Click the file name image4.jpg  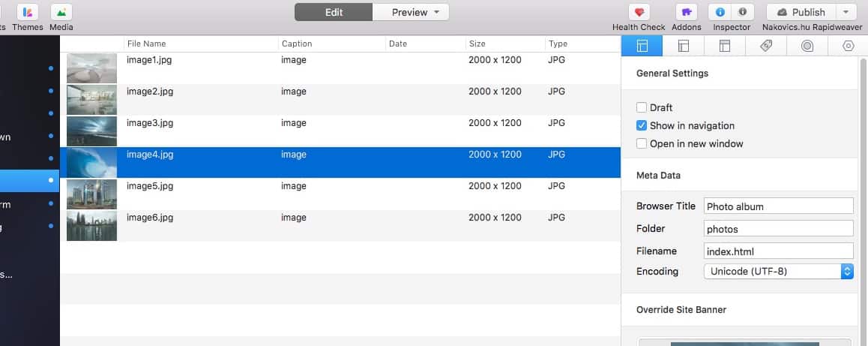point(150,155)
